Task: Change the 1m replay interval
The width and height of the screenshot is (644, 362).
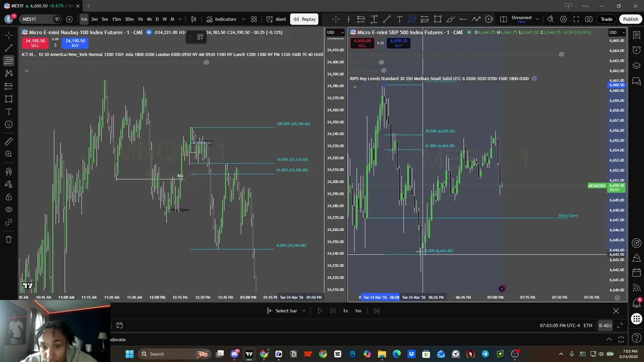Action: point(358,311)
